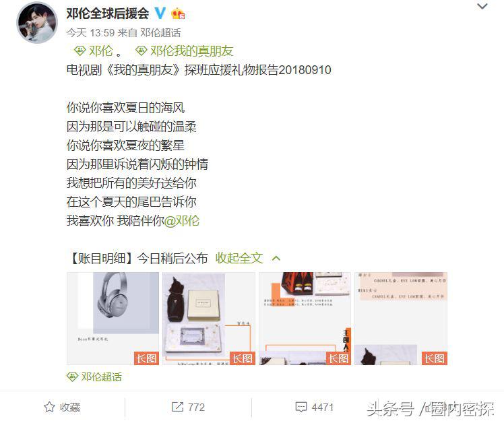This screenshot has width=504, height=423.
Task: Open the 邓伦全球后援会 account name link
Action: coord(108,13)
